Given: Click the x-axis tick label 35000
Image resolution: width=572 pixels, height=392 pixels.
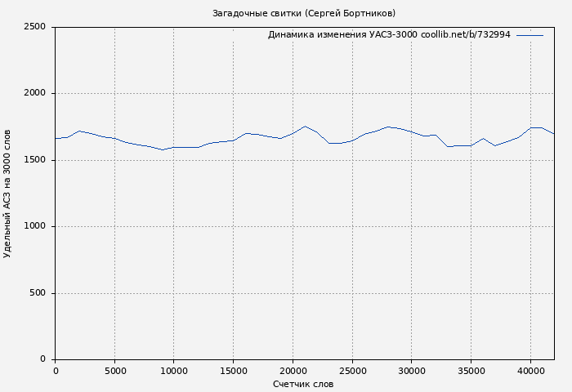Looking at the screenshot, I should tap(471, 371).
